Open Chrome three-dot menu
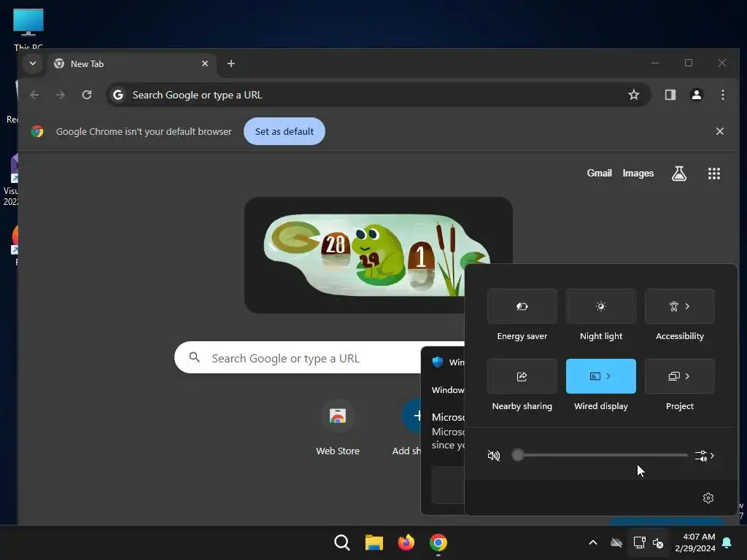 (x=723, y=95)
